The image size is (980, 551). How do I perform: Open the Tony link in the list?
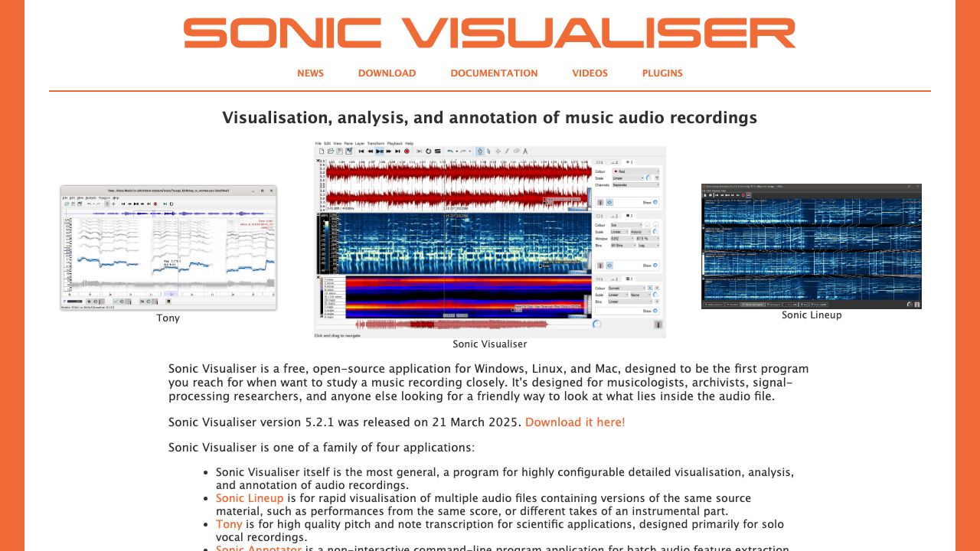[x=229, y=524]
